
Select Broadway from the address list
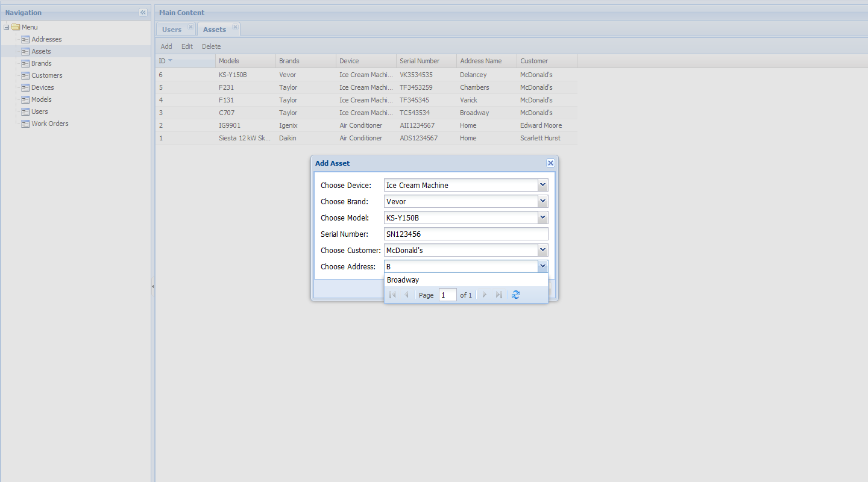click(x=403, y=280)
